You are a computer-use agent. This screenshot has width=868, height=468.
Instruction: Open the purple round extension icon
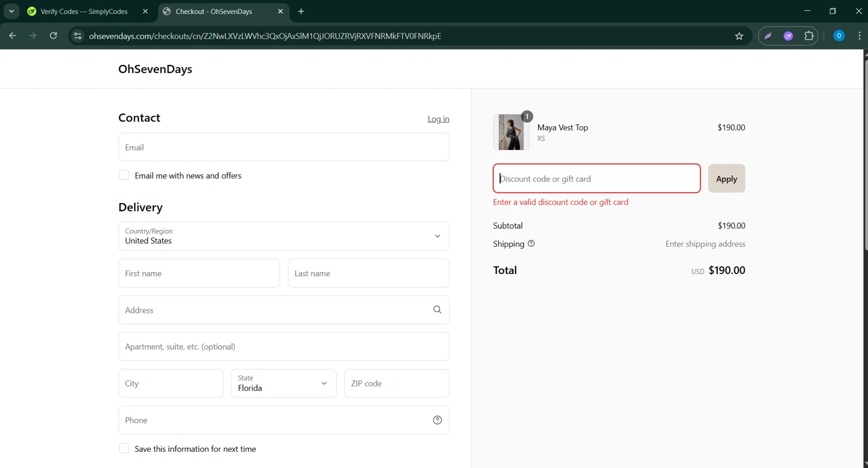click(788, 36)
